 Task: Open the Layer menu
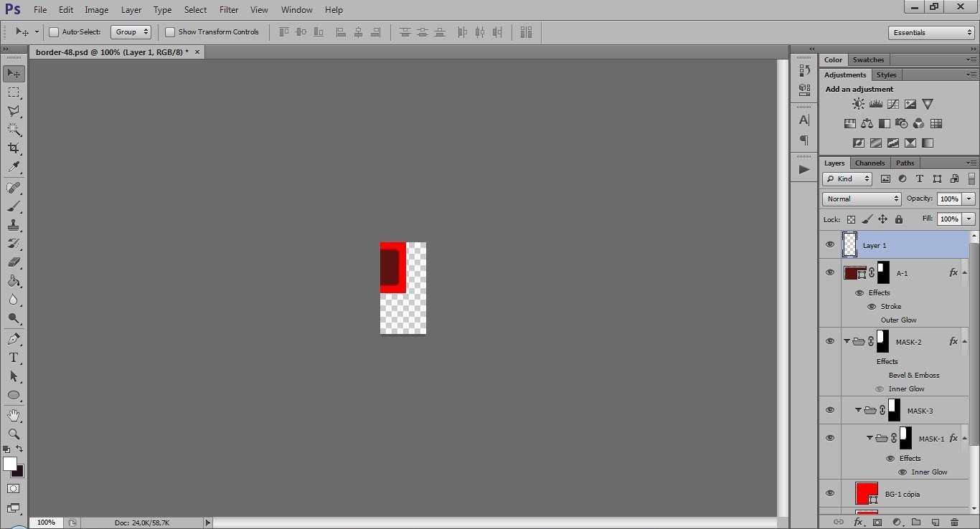[131, 10]
